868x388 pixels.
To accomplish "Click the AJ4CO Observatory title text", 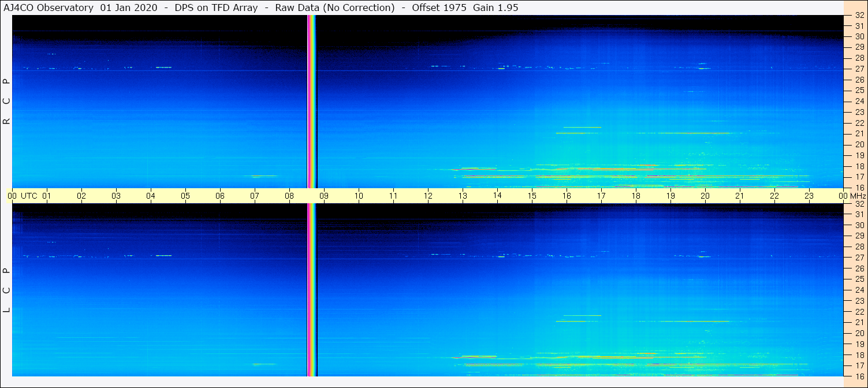I will click(x=49, y=8).
